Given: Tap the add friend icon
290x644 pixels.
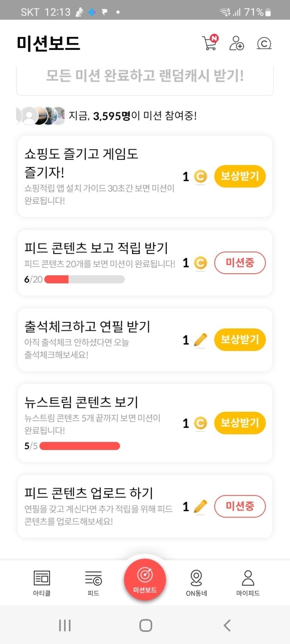Looking at the screenshot, I should tap(237, 43).
